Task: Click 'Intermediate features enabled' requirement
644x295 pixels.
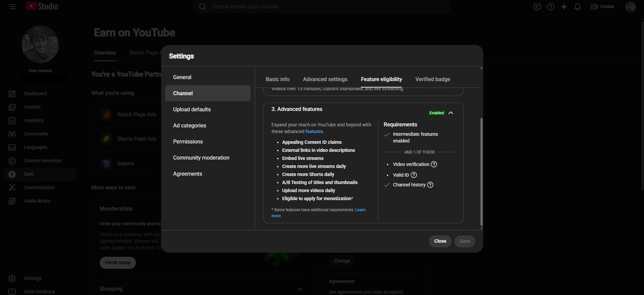Action: pyautogui.click(x=415, y=137)
